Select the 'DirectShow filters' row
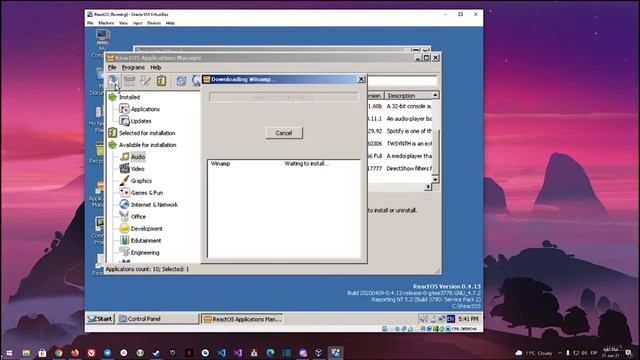This screenshot has width=640, height=360. coord(409,169)
